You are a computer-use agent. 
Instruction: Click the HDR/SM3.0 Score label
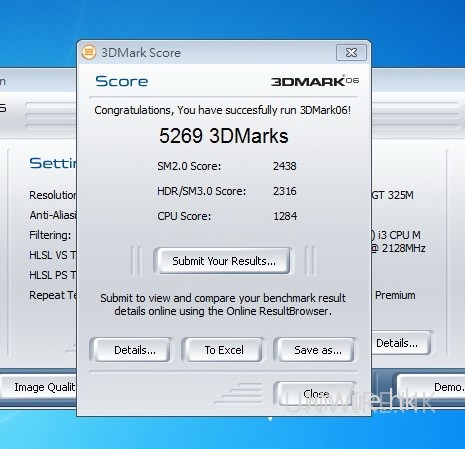point(201,191)
